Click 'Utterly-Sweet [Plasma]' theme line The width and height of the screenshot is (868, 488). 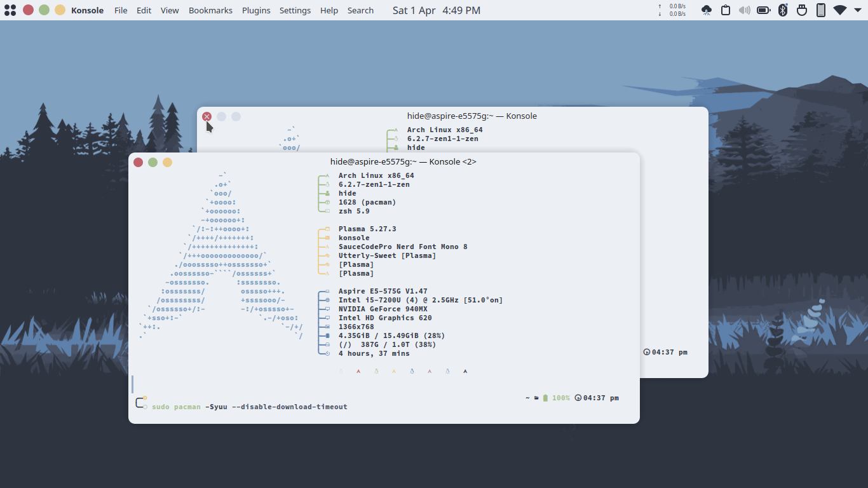click(x=388, y=255)
